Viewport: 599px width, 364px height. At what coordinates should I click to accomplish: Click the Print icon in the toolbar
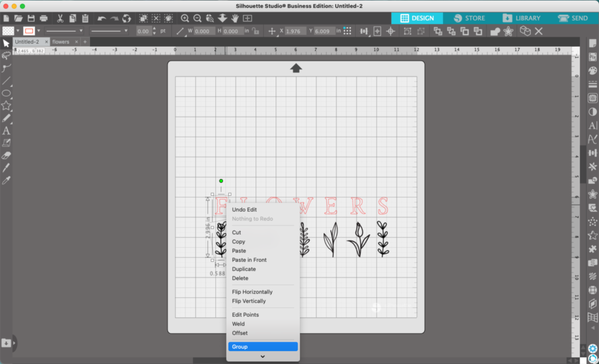tap(43, 18)
